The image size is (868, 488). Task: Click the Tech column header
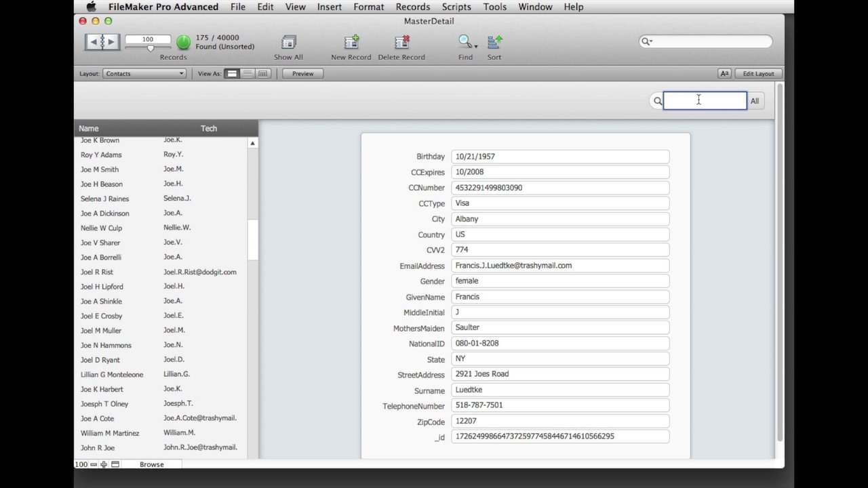(x=209, y=128)
